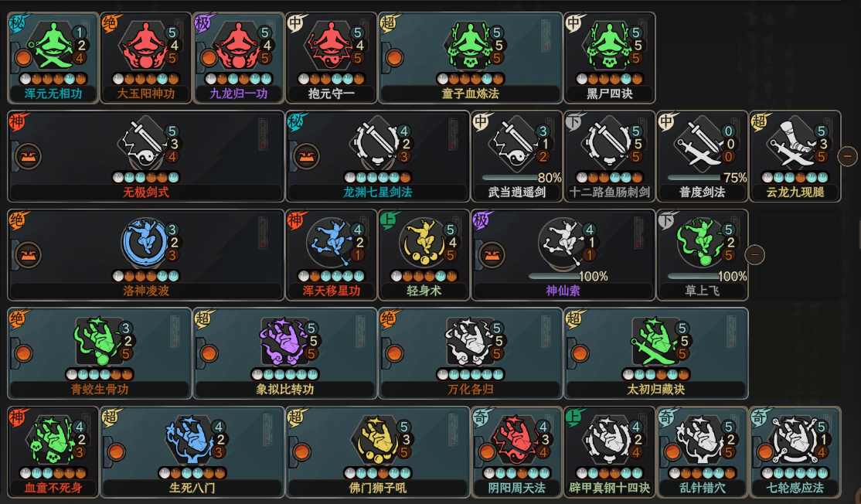Toggle orange equip orb on 生死八门
This screenshot has width=861, height=504.
coord(116,452)
